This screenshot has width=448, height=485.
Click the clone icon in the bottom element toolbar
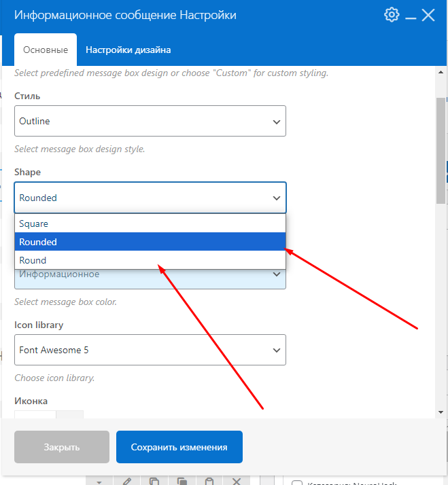click(182, 481)
